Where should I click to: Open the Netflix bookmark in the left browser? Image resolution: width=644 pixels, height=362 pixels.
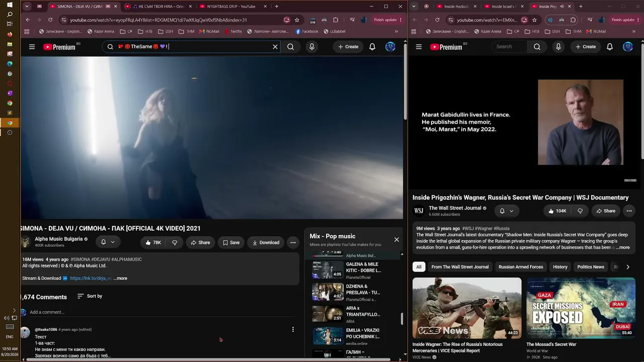click(x=233, y=31)
